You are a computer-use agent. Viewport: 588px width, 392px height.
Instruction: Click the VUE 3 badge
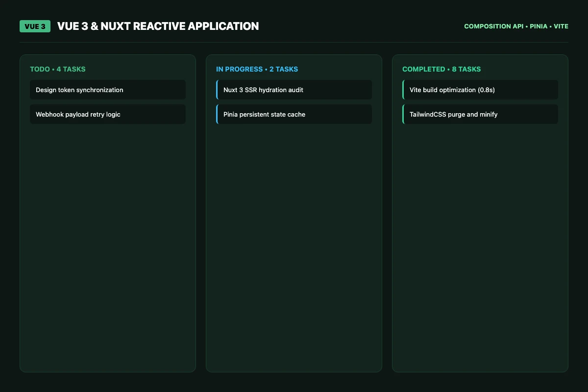point(35,26)
